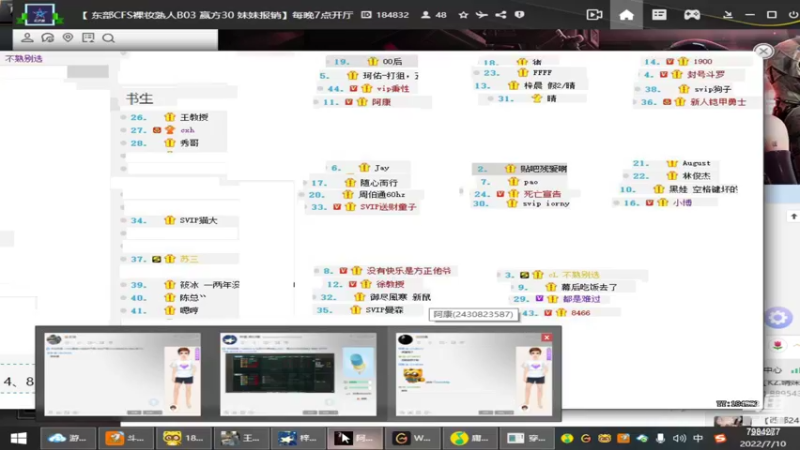
Task: Click the airplane icon in the title bar
Action: tap(482, 15)
